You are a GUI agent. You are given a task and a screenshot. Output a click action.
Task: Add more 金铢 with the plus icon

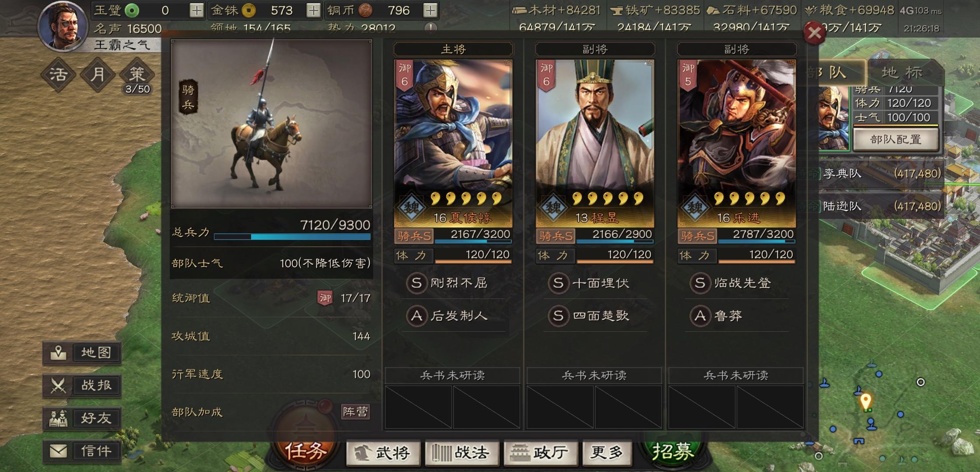pyautogui.click(x=313, y=10)
